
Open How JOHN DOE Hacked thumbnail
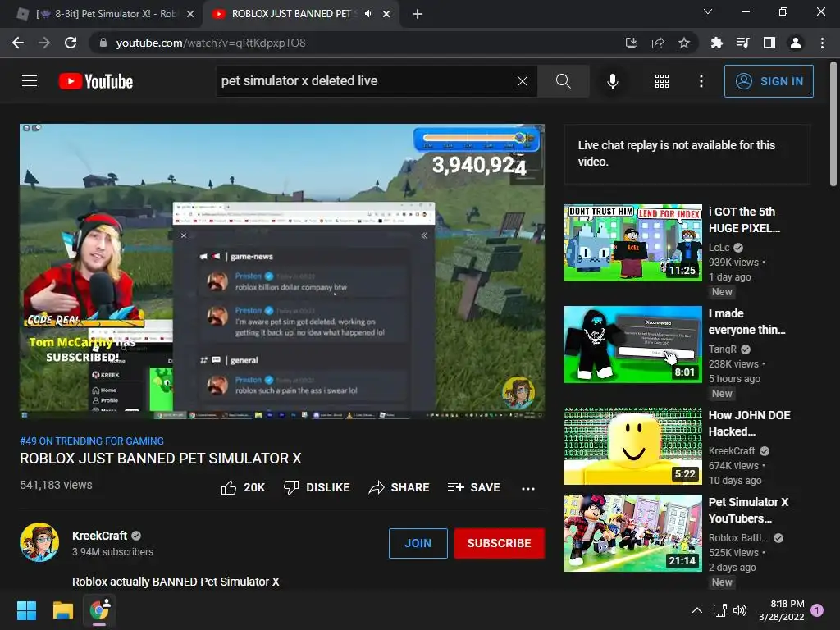(x=632, y=445)
